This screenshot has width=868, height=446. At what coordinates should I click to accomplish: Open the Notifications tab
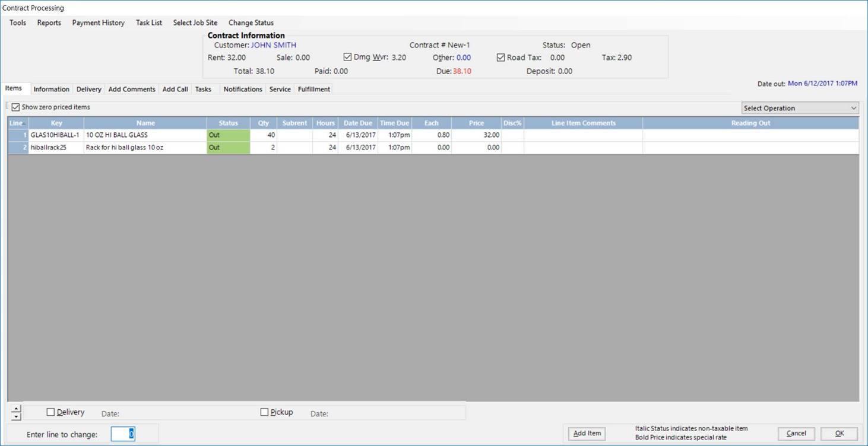[242, 89]
